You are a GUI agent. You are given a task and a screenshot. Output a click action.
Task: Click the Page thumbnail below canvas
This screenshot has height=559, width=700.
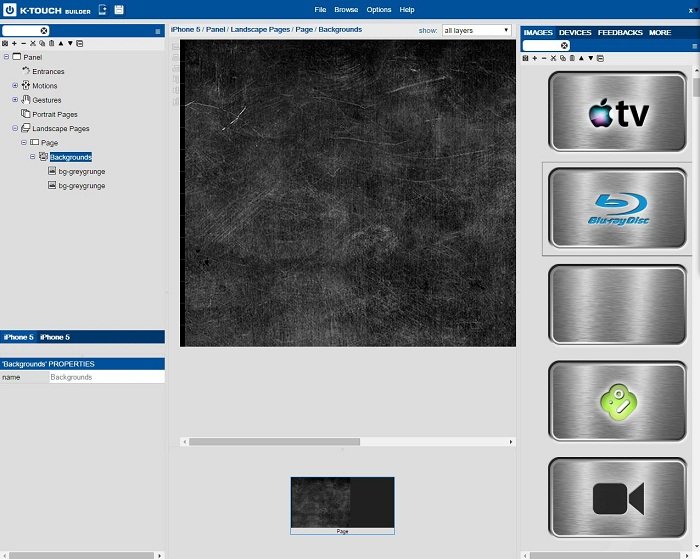point(342,505)
